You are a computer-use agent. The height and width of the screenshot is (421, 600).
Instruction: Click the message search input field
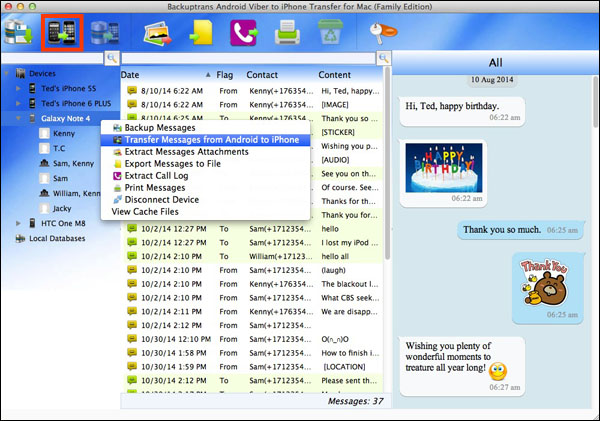coord(249,59)
